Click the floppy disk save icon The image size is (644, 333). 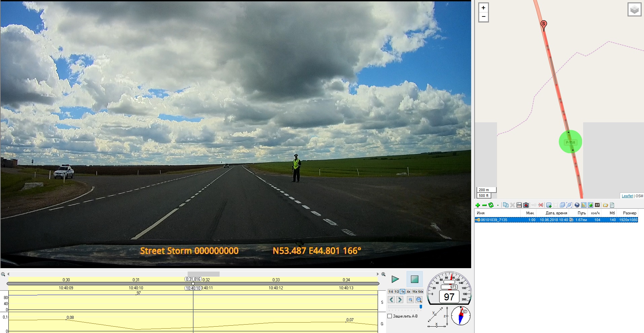tap(519, 205)
